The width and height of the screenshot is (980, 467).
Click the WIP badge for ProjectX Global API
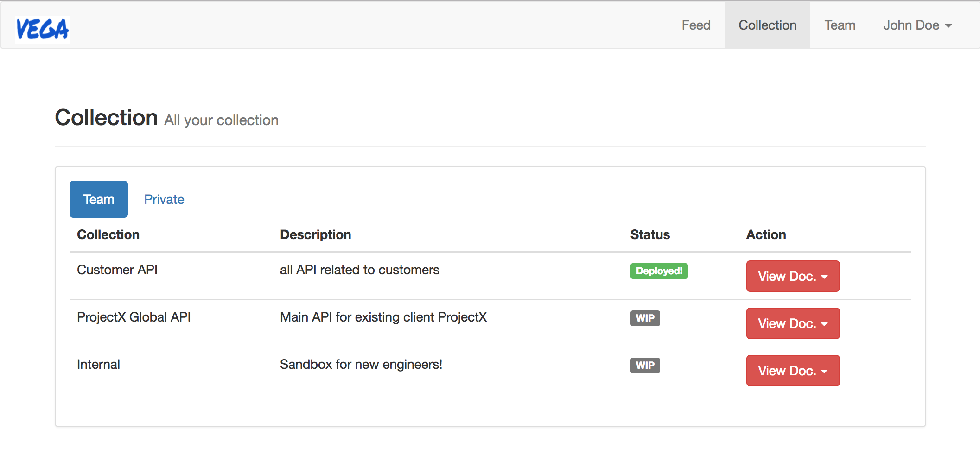point(645,318)
